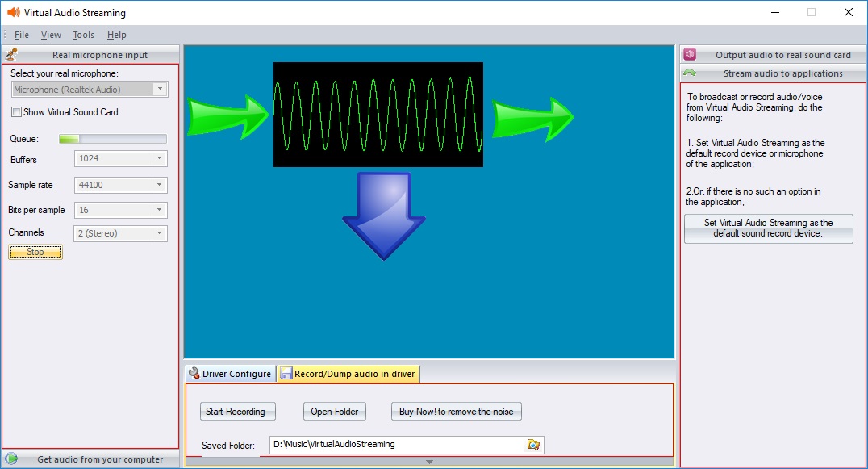The height and width of the screenshot is (469, 868).
Task: Click the green arrow icon on Stream audio header
Action: 689,72
